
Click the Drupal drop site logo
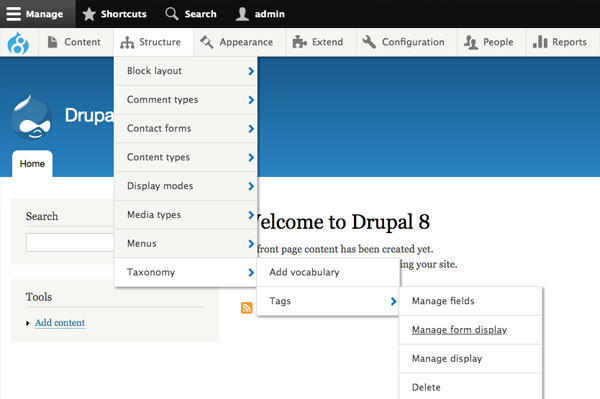[31, 117]
